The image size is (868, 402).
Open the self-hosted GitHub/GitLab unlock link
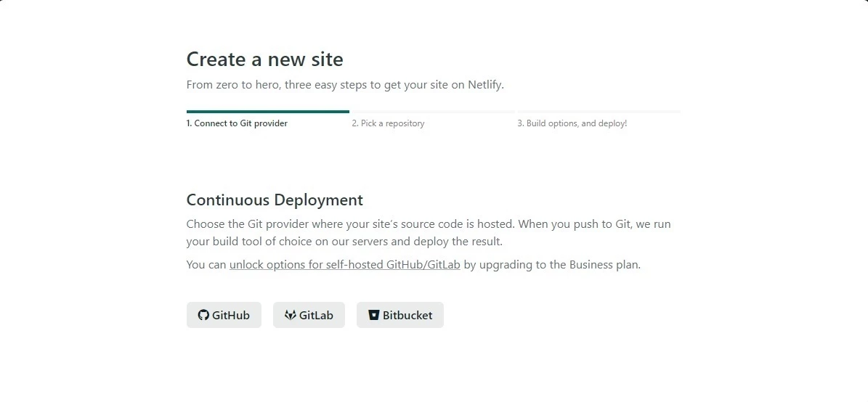click(344, 265)
